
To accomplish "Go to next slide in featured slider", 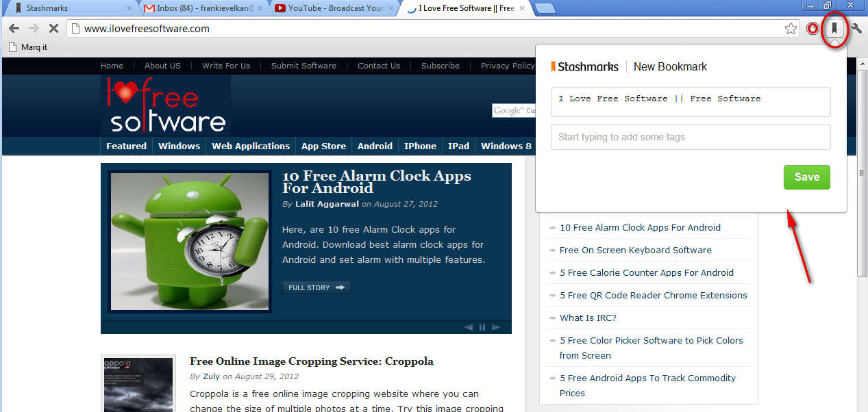I will coord(497,327).
